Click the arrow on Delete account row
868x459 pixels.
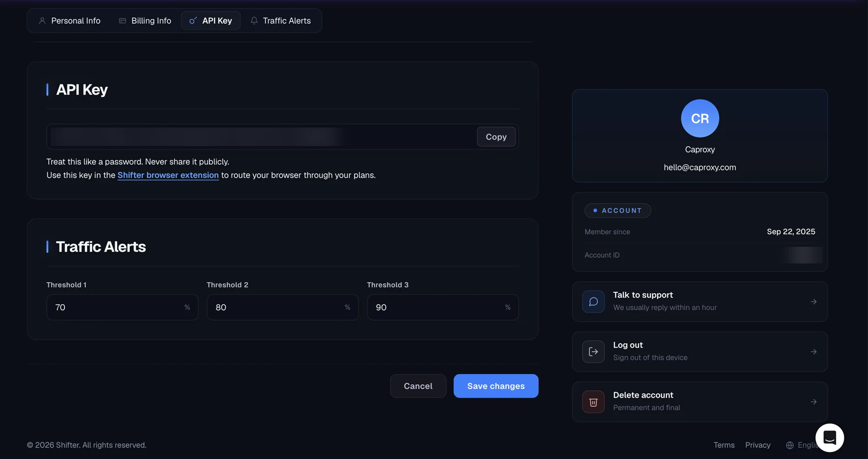point(814,402)
